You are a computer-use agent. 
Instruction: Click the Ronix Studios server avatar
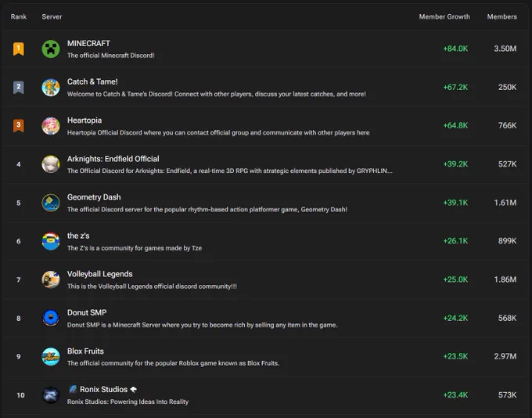[x=51, y=395]
